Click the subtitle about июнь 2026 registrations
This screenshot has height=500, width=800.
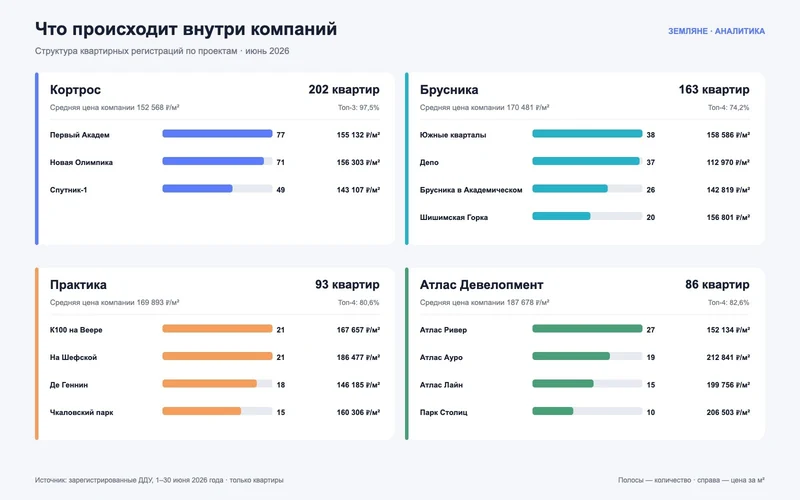[x=162, y=51]
